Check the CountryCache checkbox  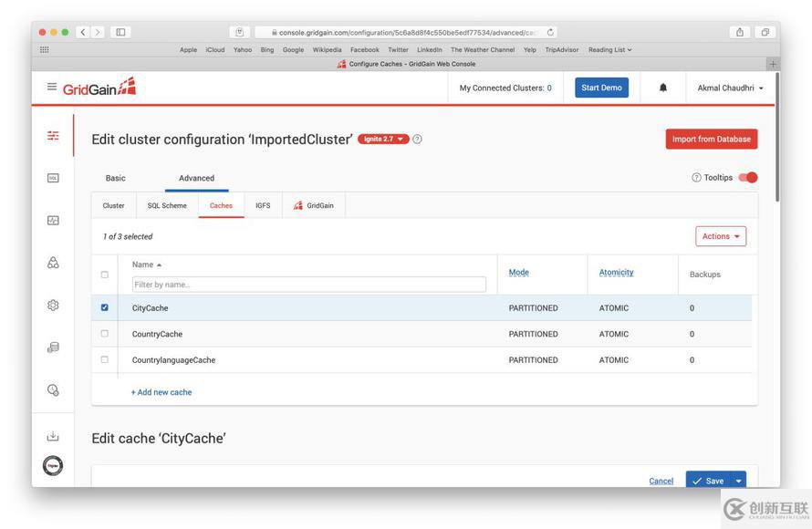(105, 333)
